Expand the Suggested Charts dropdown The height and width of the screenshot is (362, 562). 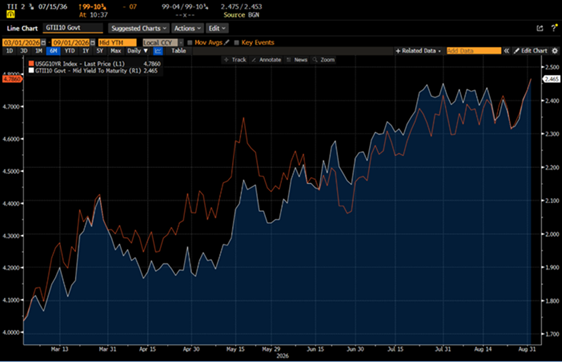coord(138,28)
